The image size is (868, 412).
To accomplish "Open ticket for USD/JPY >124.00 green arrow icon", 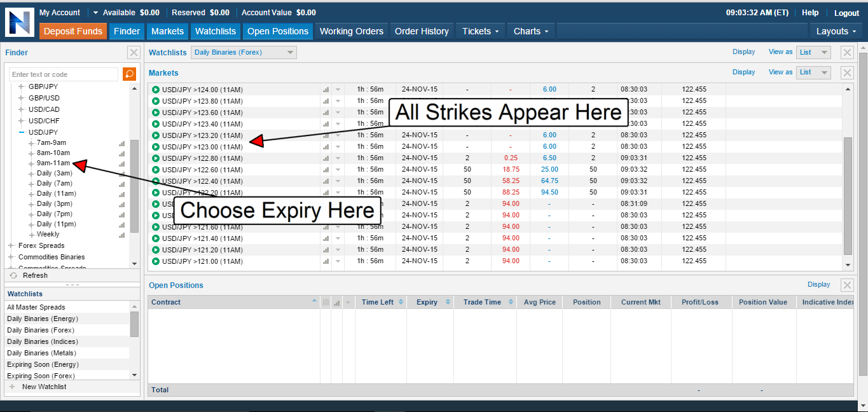I will tap(156, 90).
